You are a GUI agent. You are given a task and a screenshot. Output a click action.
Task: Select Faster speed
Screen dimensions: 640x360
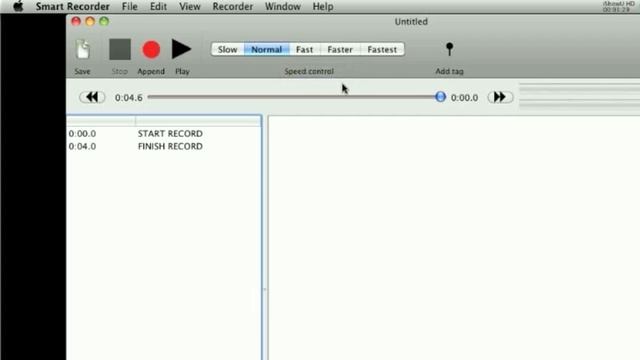[340, 49]
